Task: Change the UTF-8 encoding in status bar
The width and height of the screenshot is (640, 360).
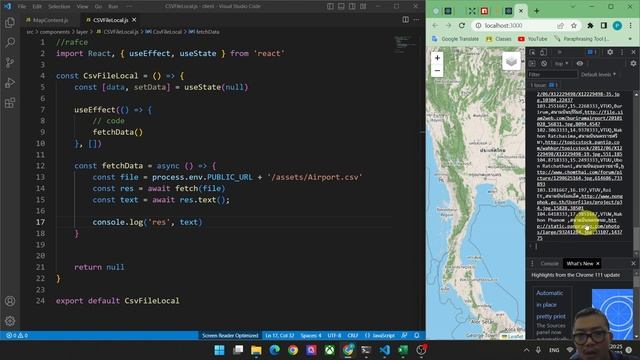Action: click(334, 336)
